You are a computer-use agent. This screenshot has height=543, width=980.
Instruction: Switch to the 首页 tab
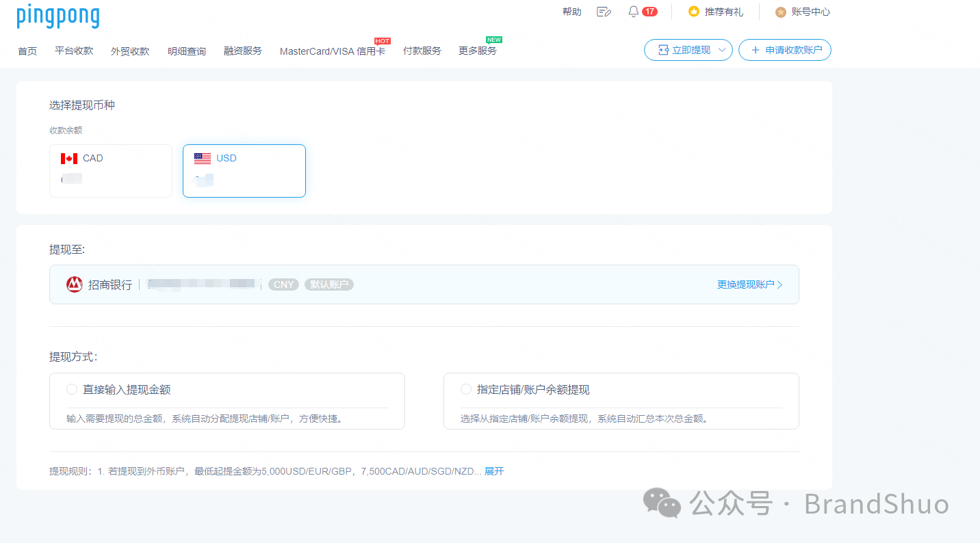pos(27,51)
